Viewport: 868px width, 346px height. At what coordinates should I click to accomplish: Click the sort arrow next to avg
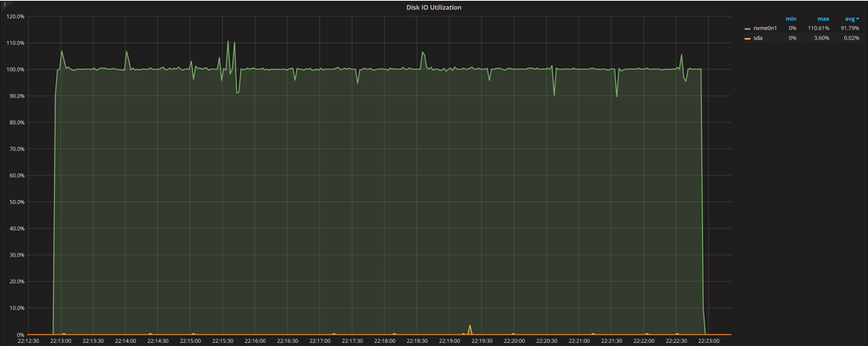[x=857, y=19]
